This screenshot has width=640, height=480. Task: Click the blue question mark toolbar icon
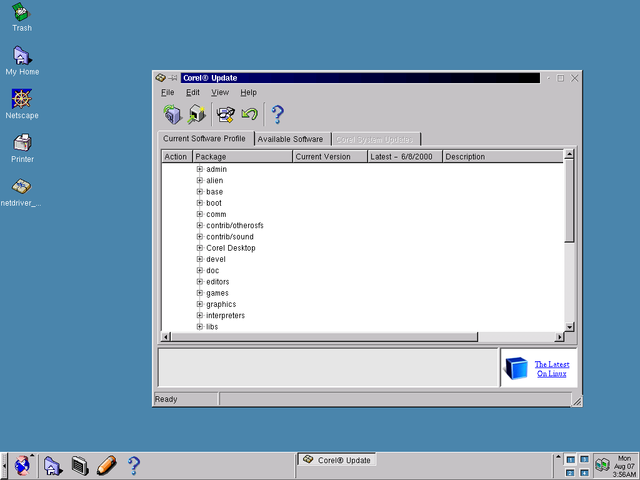278,114
